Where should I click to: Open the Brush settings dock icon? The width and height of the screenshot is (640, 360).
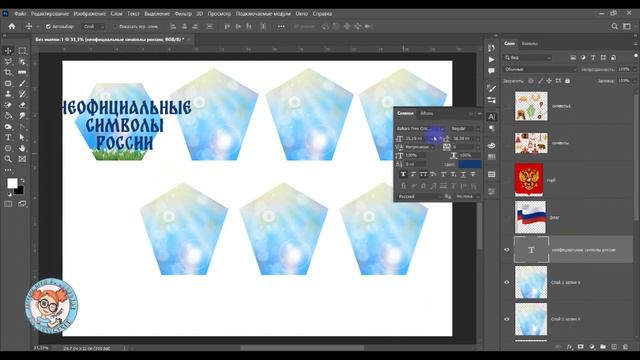click(491, 88)
